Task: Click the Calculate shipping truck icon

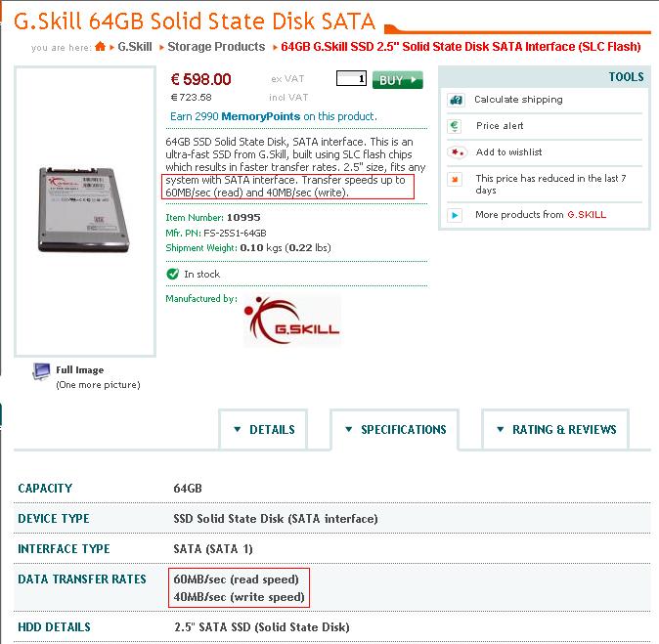Action: click(x=456, y=100)
